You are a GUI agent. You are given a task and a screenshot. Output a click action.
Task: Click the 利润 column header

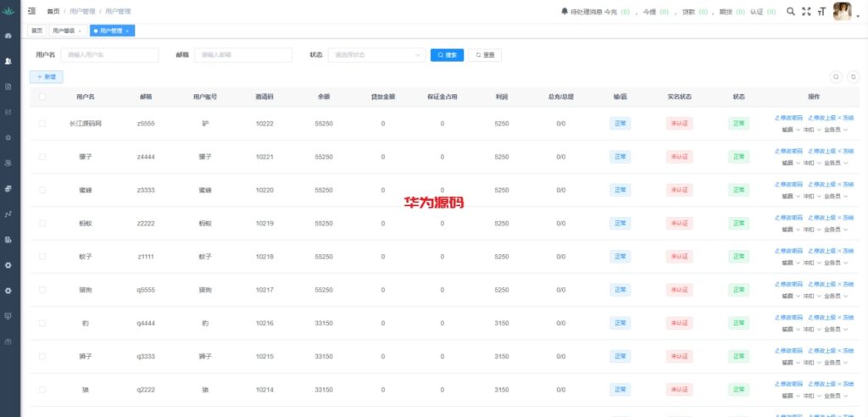pyautogui.click(x=502, y=97)
